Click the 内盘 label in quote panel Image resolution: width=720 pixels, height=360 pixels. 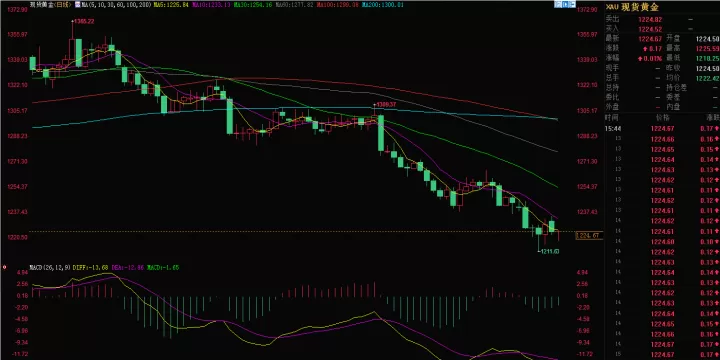tap(673, 107)
